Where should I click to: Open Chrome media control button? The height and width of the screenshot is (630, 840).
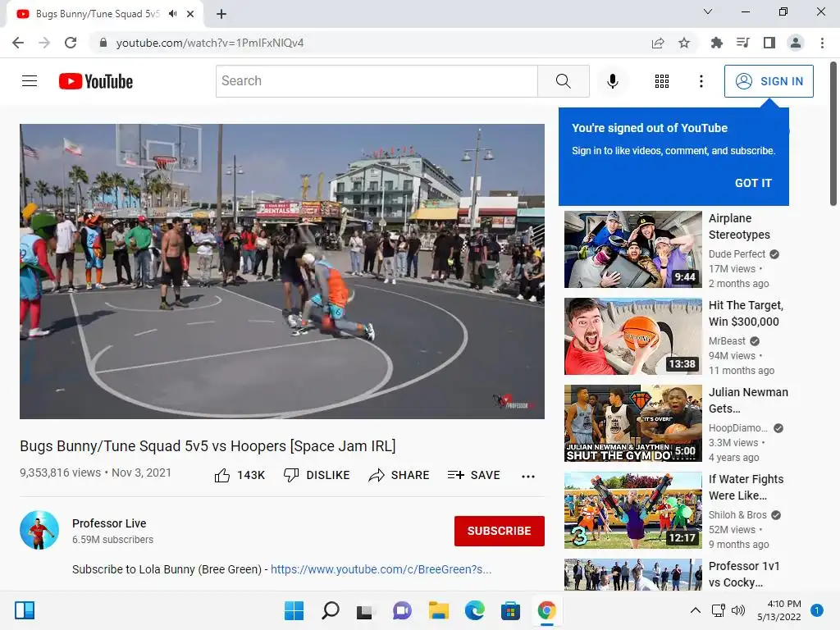(x=742, y=43)
